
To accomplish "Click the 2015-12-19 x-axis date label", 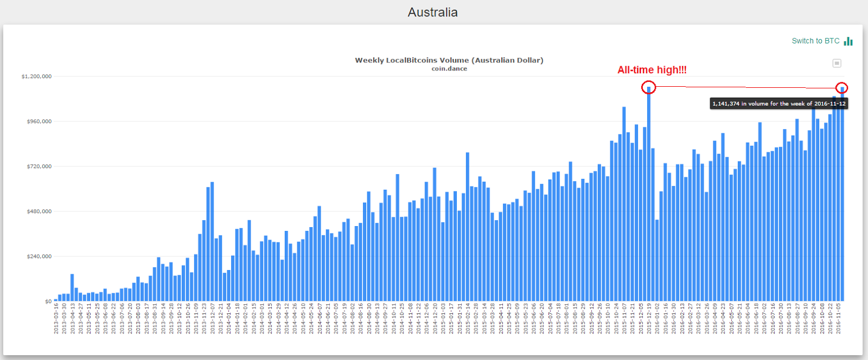I will 649,318.
